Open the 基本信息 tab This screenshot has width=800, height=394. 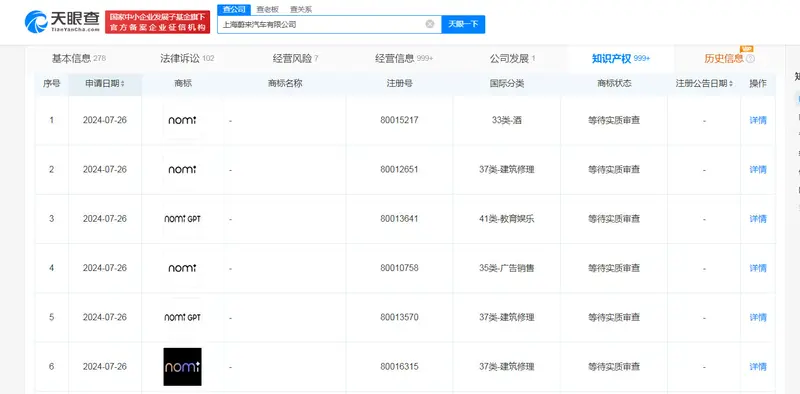coord(79,59)
